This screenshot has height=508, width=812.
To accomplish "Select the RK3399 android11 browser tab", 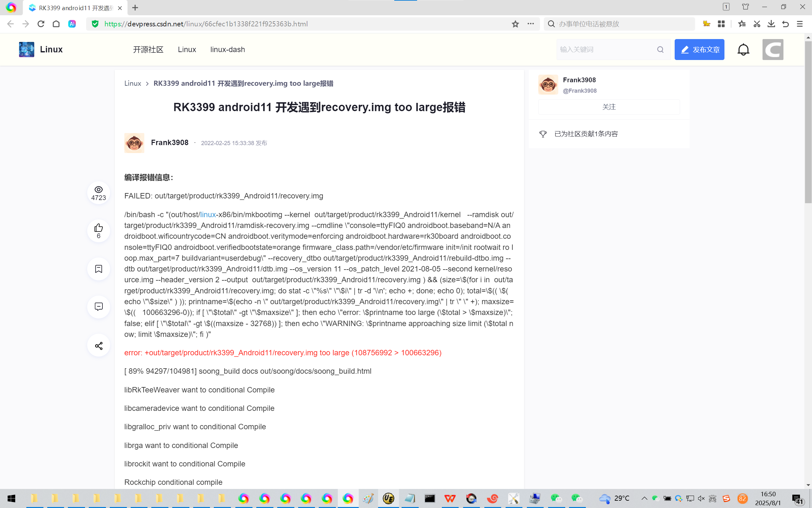I will point(75,8).
